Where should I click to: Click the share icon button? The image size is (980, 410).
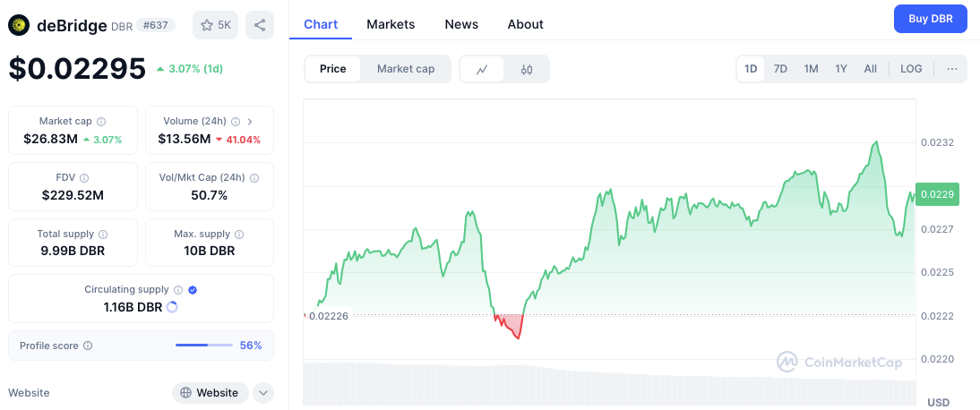click(260, 25)
